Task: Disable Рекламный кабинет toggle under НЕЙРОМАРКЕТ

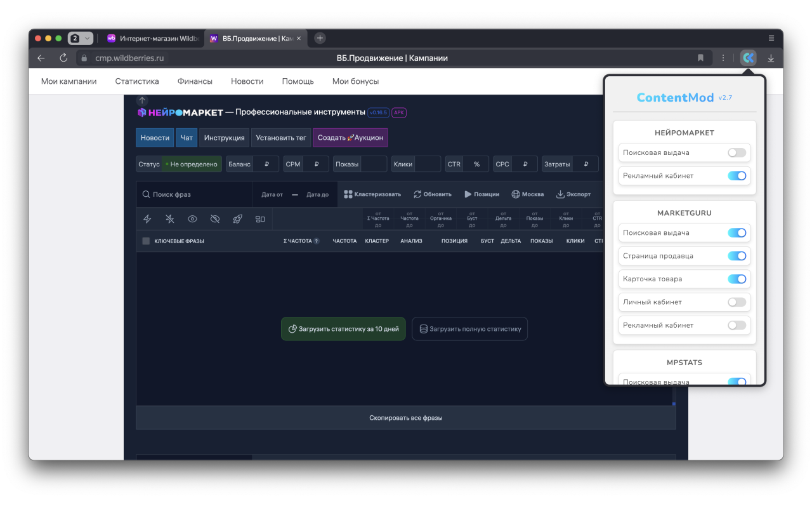Action: [737, 175]
